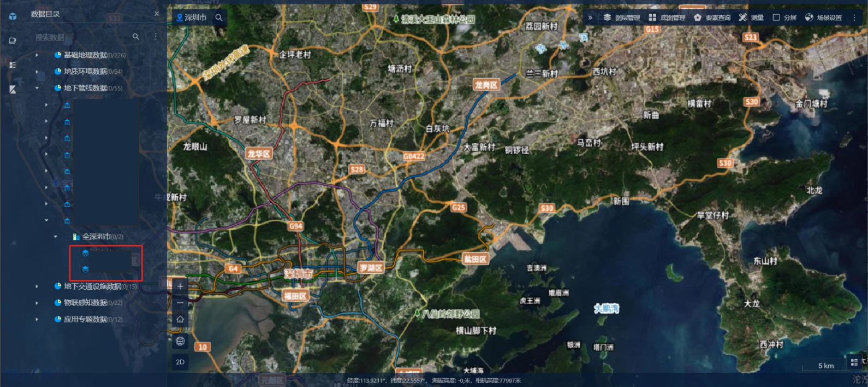Click the magnifier icon in the 数据目录 search box
Viewport: 868px width, 387px height.
tap(136, 37)
